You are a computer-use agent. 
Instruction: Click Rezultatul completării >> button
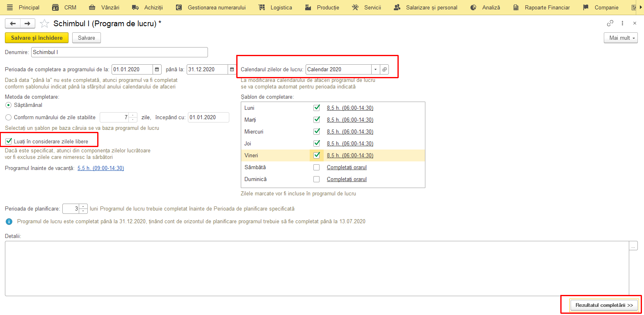(604, 305)
